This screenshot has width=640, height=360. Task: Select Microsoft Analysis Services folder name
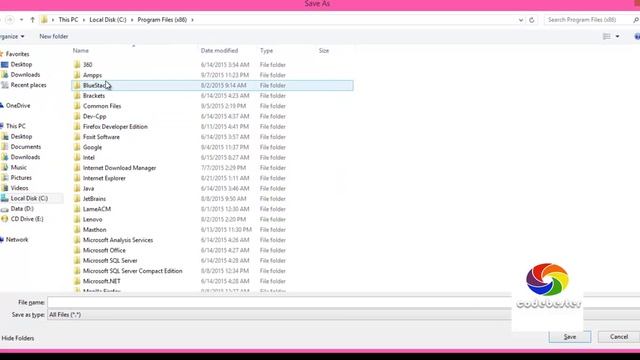pos(118,240)
